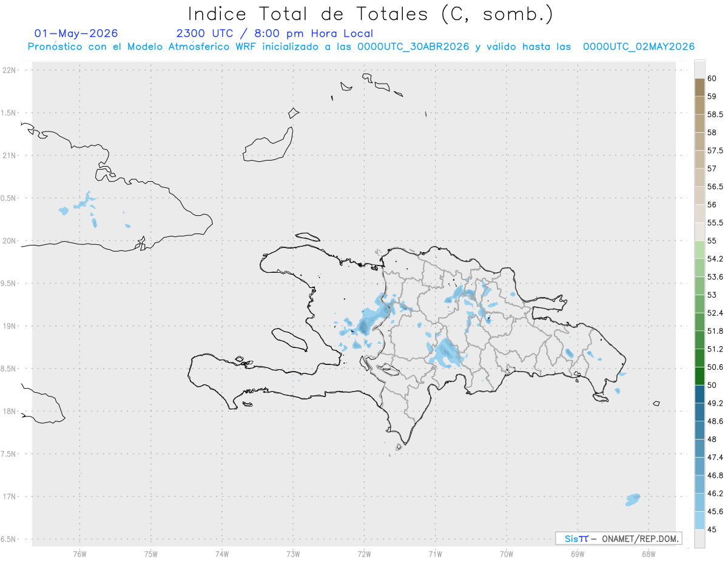The width and height of the screenshot is (728, 562).
Task: Click the beige swatch between 55 and 55.5
Action: (x=699, y=232)
